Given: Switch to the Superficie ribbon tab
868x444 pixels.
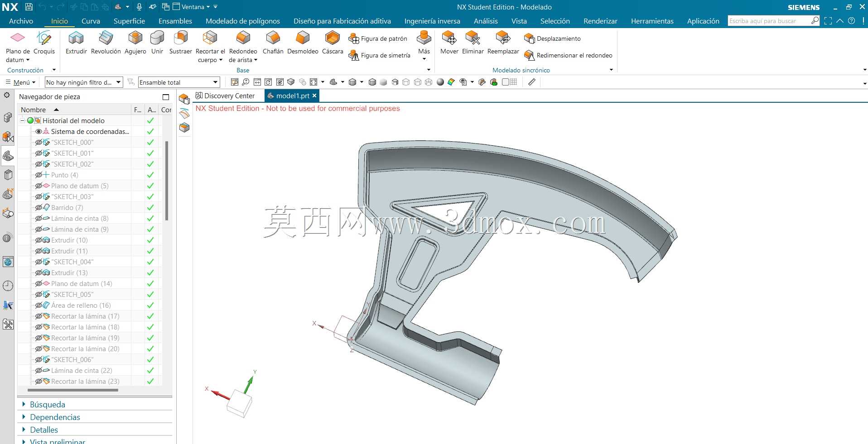Looking at the screenshot, I should pos(129,21).
